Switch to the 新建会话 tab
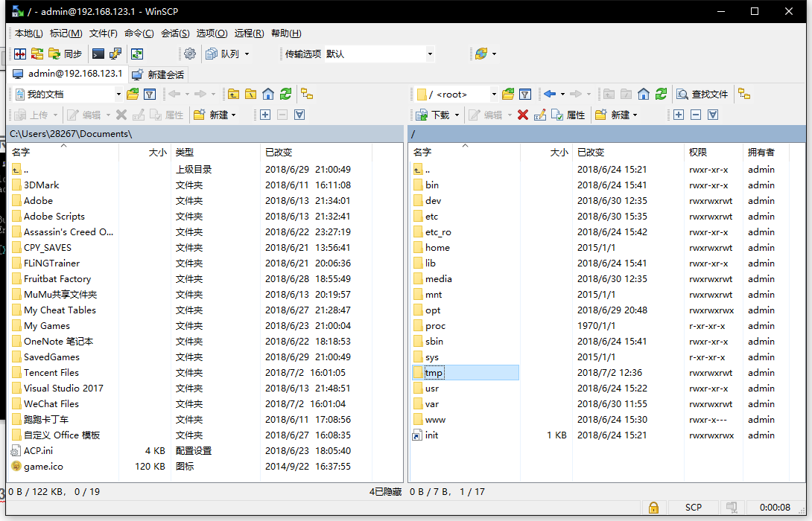812x521 pixels. (158, 74)
